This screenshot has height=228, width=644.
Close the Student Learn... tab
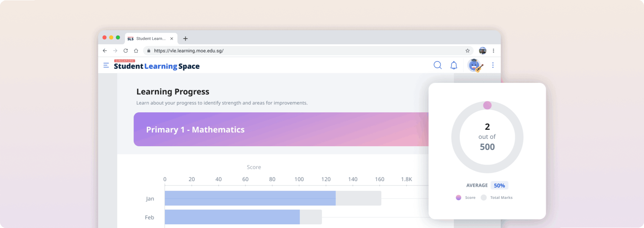pyautogui.click(x=171, y=39)
